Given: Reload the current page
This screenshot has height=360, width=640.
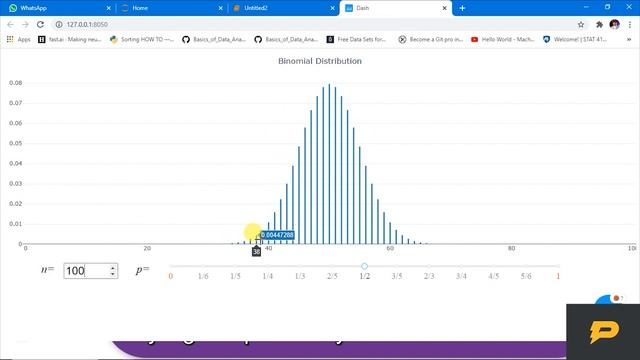Looking at the screenshot, I should pyautogui.click(x=40, y=24).
